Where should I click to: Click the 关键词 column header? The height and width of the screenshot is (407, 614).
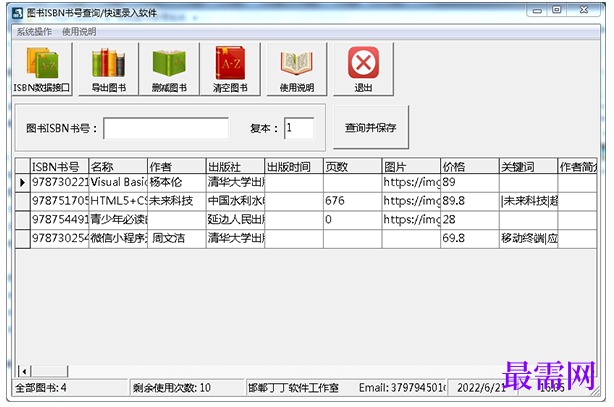pyautogui.click(x=528, y=167)
